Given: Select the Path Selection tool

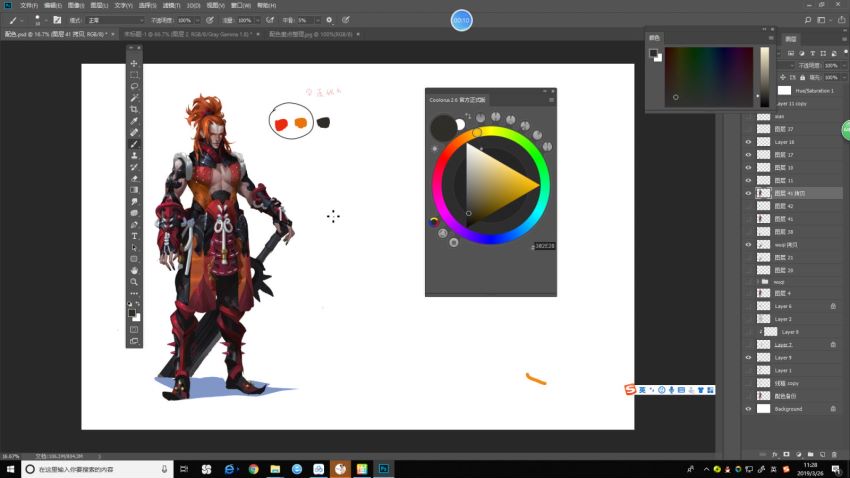Looking at the screenshot, I should (134, 248).
